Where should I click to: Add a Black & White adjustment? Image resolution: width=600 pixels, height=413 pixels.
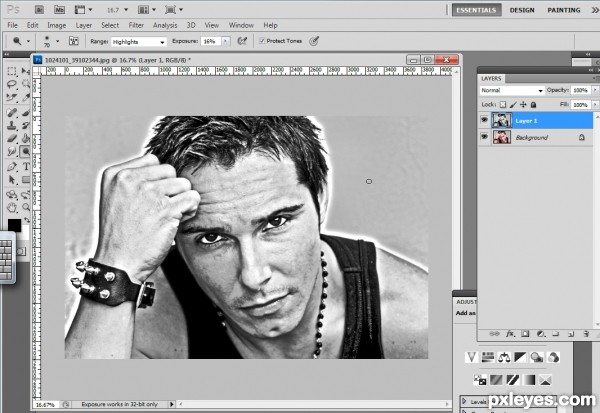coord(520,357)
